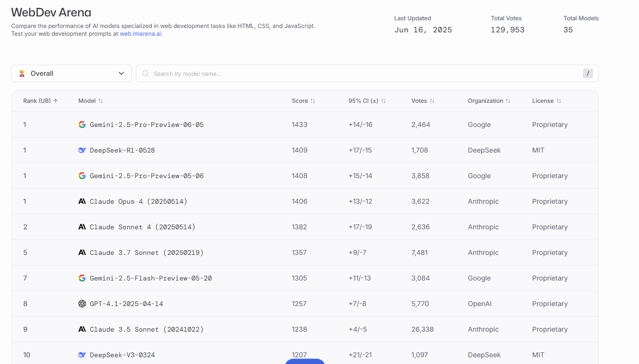Click the License column header label

543,101
